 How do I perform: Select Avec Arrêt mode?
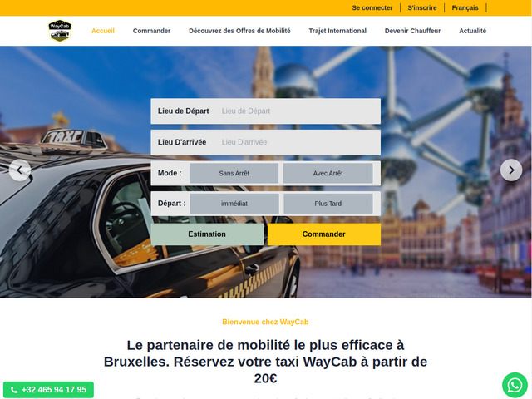tap(328, 173)
